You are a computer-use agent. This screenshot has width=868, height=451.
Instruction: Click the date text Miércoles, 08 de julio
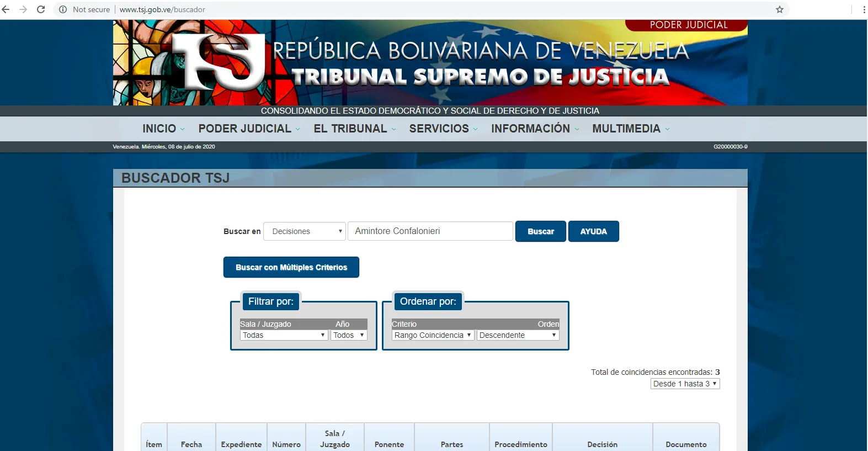click(x=171, y=147)
